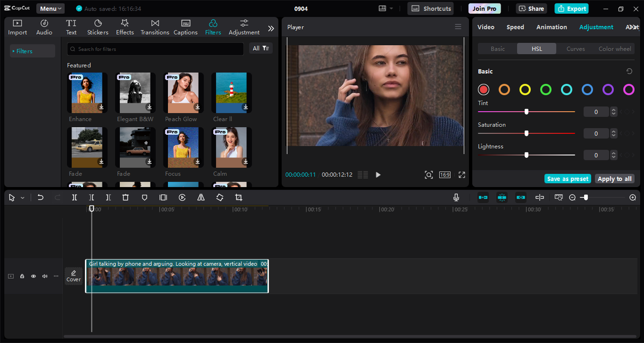
Task: Click the Split tool in timeline toolbar
Action: 74,198
